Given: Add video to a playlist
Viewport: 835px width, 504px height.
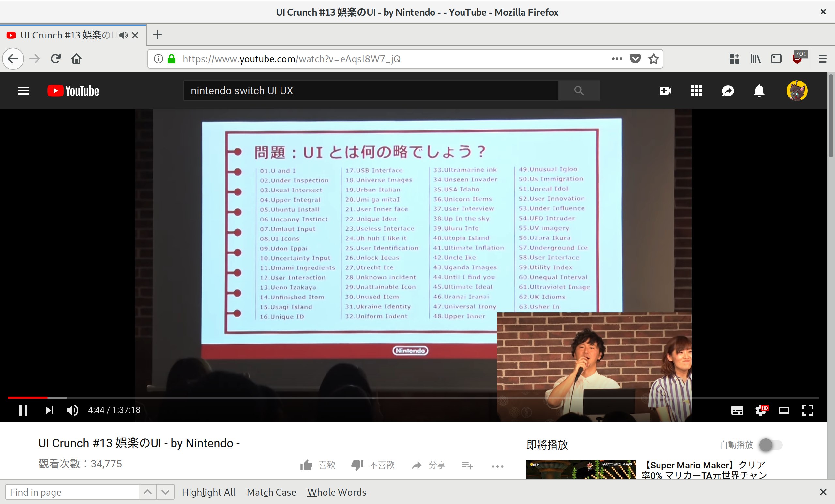Looking at the screenshot, I should [x=467, y=466].
